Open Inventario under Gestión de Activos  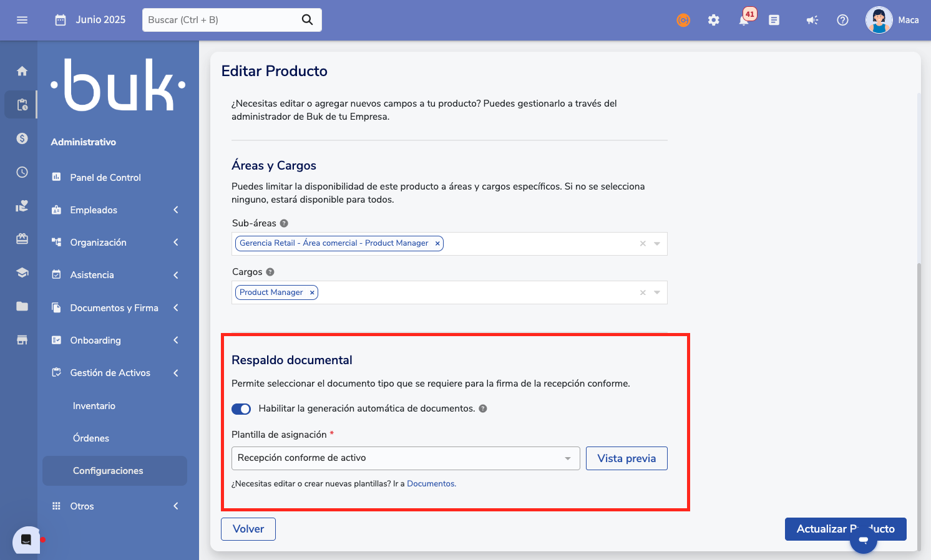pyautogui.click(x=94, y=406)
